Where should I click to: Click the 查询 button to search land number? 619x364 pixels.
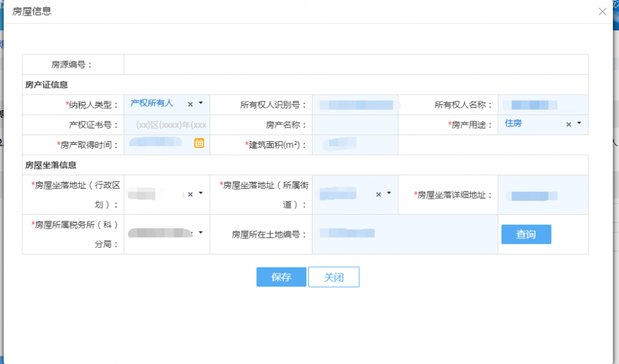pos(526,234)
